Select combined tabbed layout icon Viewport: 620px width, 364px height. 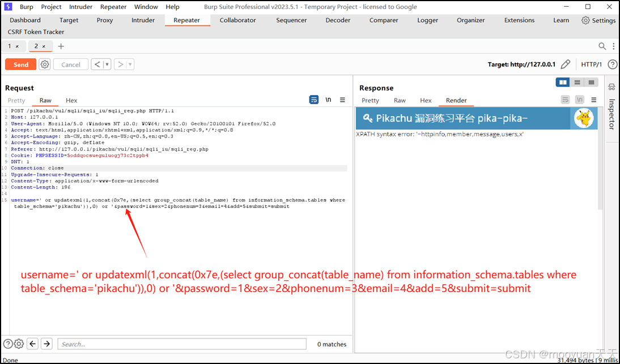pos(591,82)
